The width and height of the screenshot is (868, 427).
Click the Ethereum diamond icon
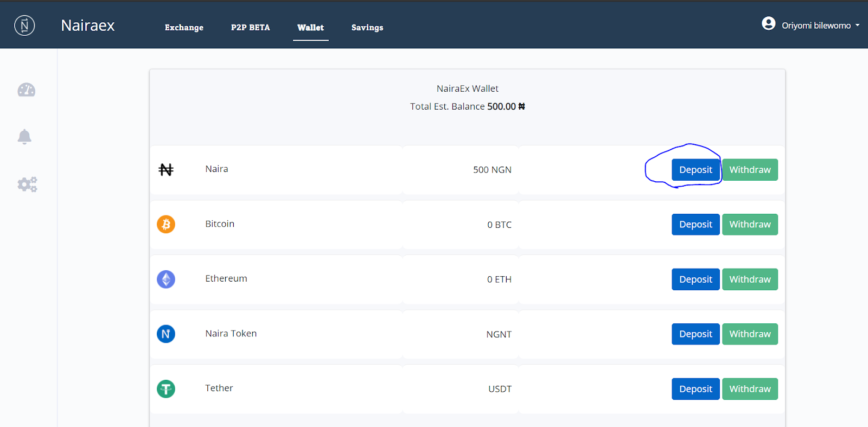[166, 279]
